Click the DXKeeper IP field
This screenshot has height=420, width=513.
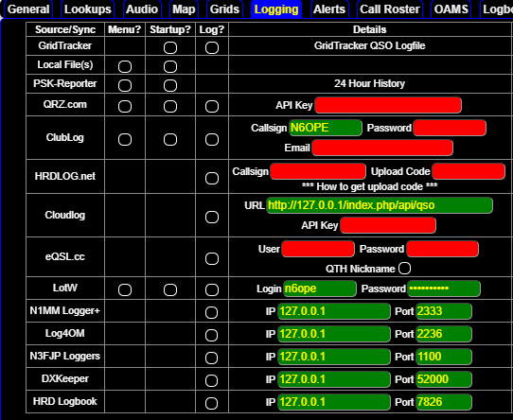point(334,379)
